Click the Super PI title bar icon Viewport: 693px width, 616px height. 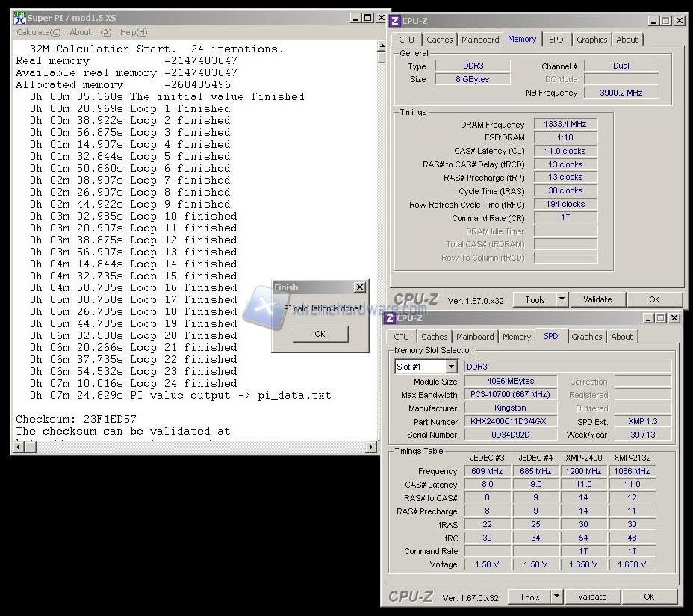click(19, 17)
